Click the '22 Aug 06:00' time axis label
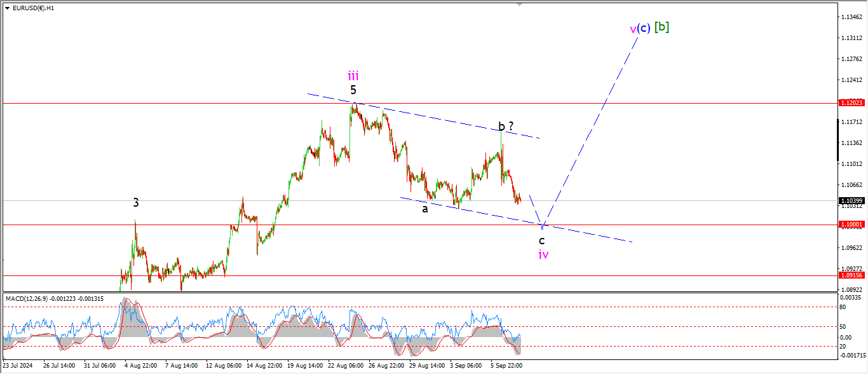 coord(346,366)
